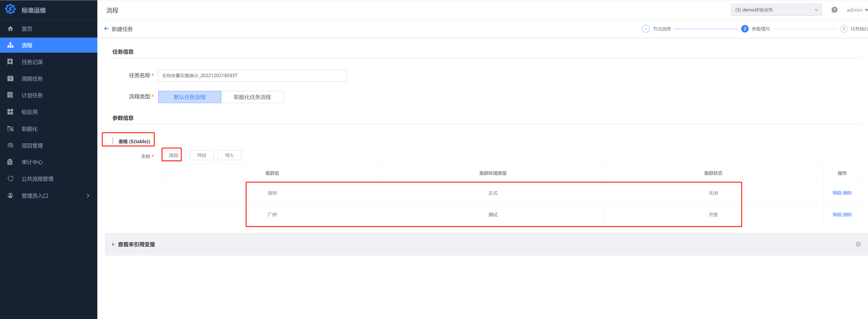The width and height of the screenshot is (868, 319).
Task: Click the light application grid icon
Action: 11,112
